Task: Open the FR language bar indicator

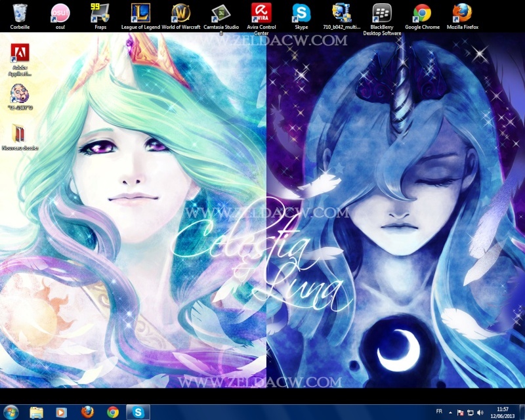Action: pyautogui.click(x=439, y=411)
